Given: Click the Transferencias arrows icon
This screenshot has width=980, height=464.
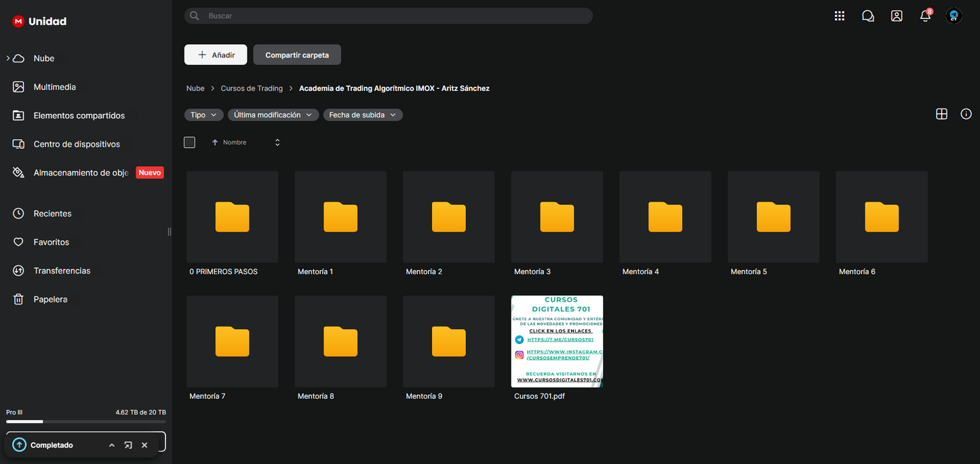Looking at the screenshot, I should tap(19, 270).
